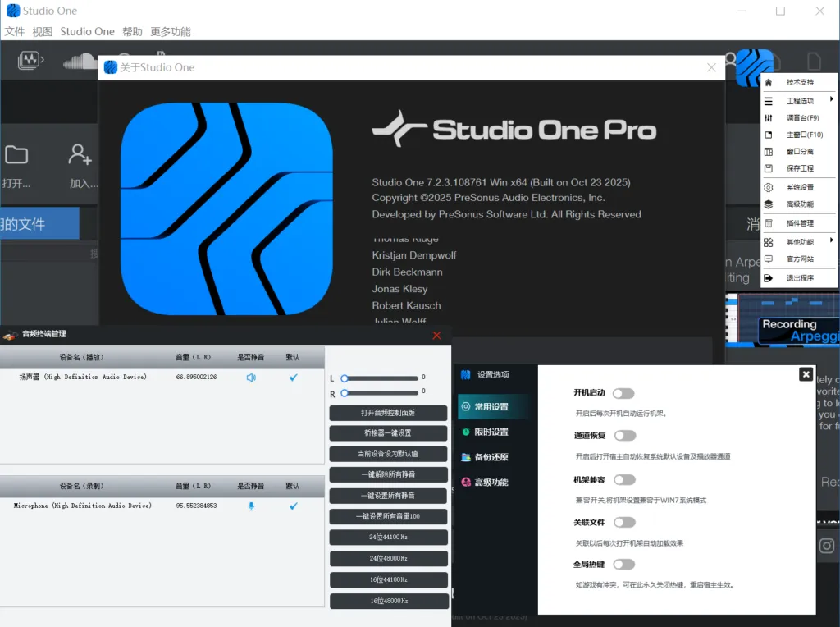The height and width of the screenshot is (627, 840).
Task: Open the 视图 menu
Action: pyautogui.click(x=41, y=31)
